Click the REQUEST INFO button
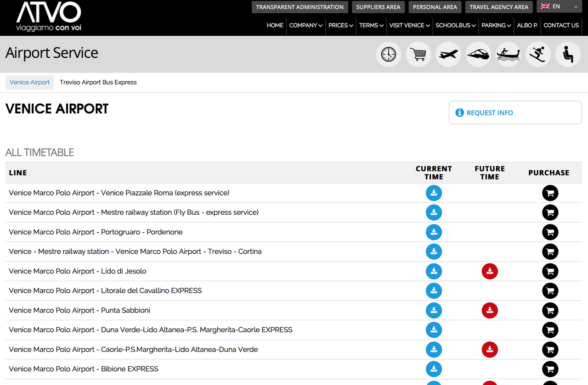The width and height of the screenshot is (588, 385). point(515,113)
